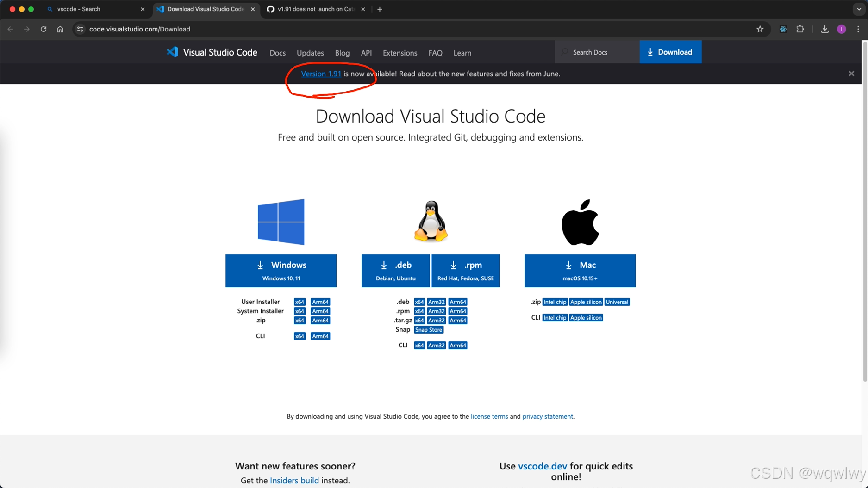The height and width of the screenshot is (488, 868).
Task: Go back with browser back arrow
Action: click(11, 29)
